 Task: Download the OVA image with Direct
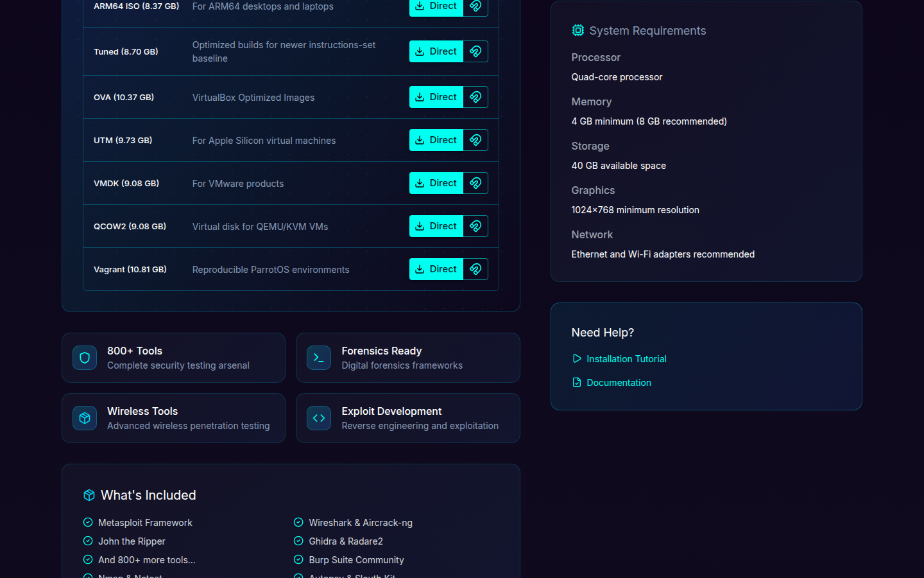(436, 97)
